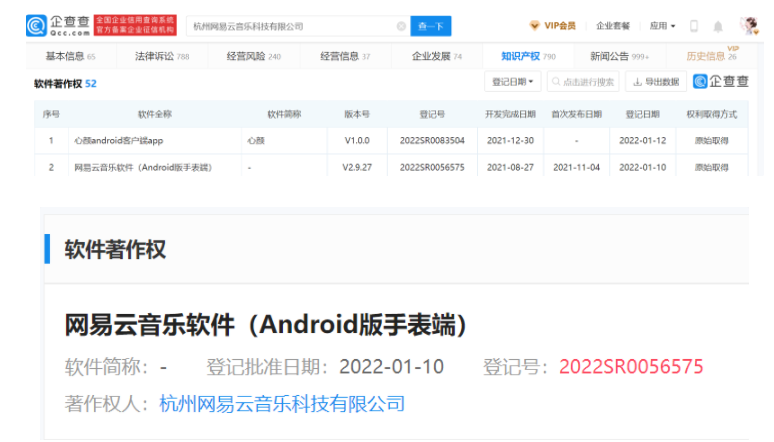Viewport: 774px width, 442px height.
Task: Click the Qcc.com logo icon
Action: (36, 26)
